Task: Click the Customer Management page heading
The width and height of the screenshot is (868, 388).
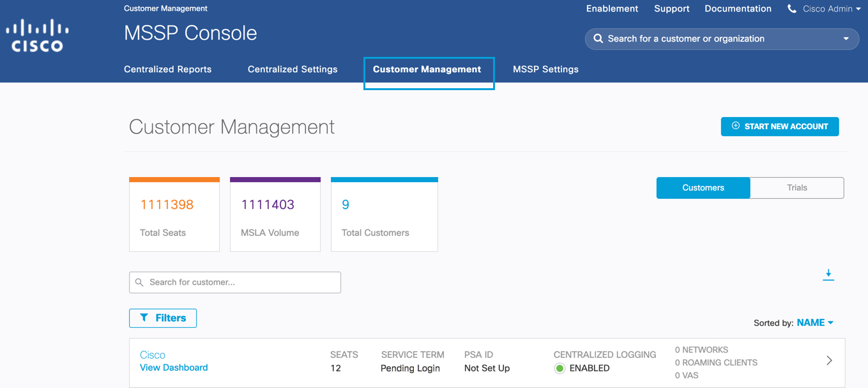Action: pyautogui.click(x=232, y=127)
